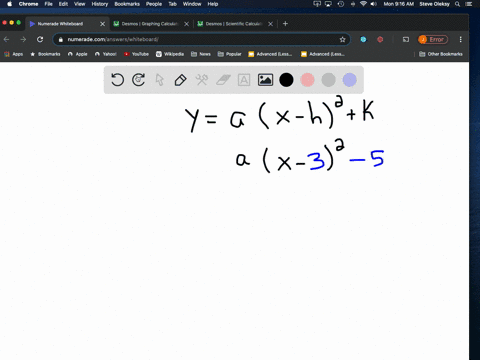Click the blue circular extension icon

(363, 39)
